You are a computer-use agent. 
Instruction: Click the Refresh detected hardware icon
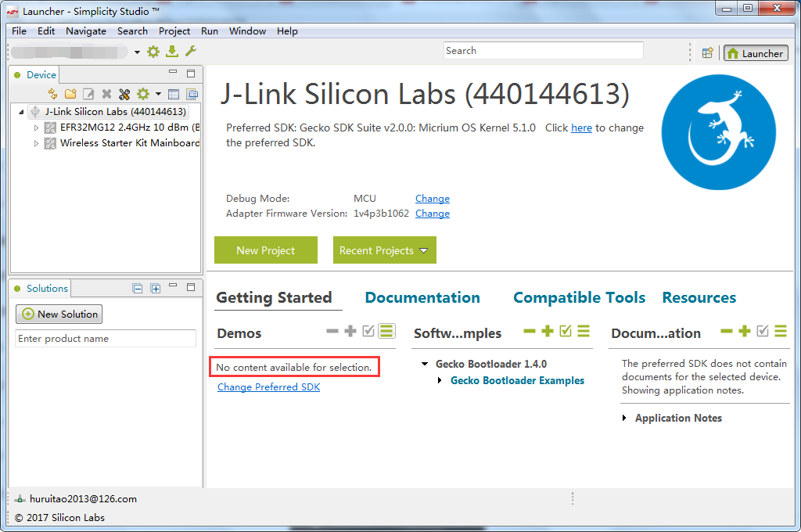pos(52,94)
